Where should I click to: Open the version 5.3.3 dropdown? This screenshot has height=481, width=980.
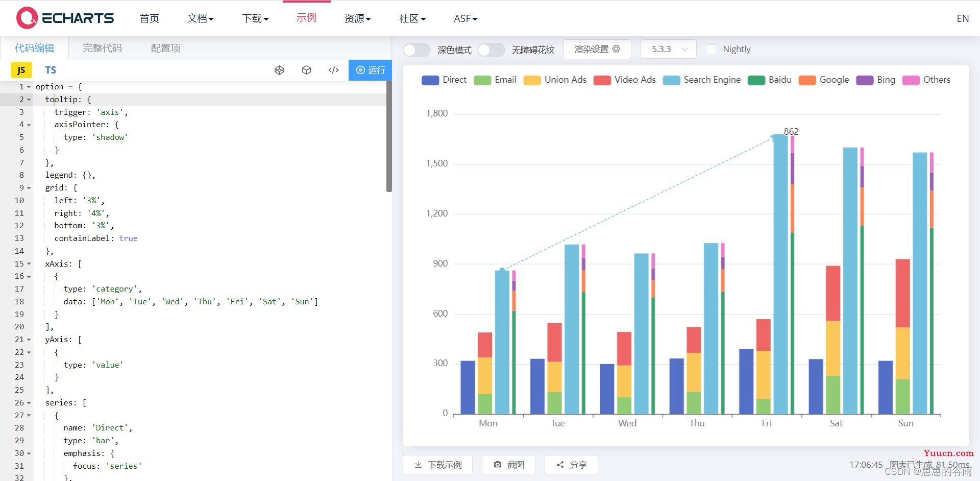pos(669,49)
